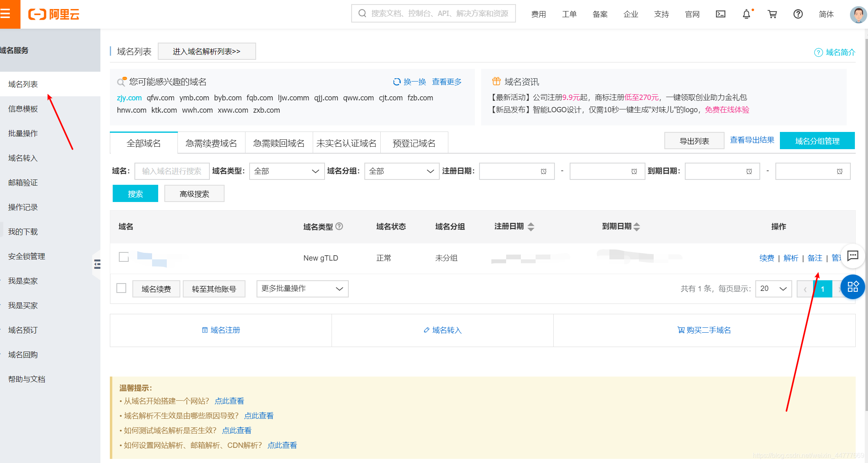Open the 费用 top menu
This screenshot has width=868, height=463.
(539, 14)
